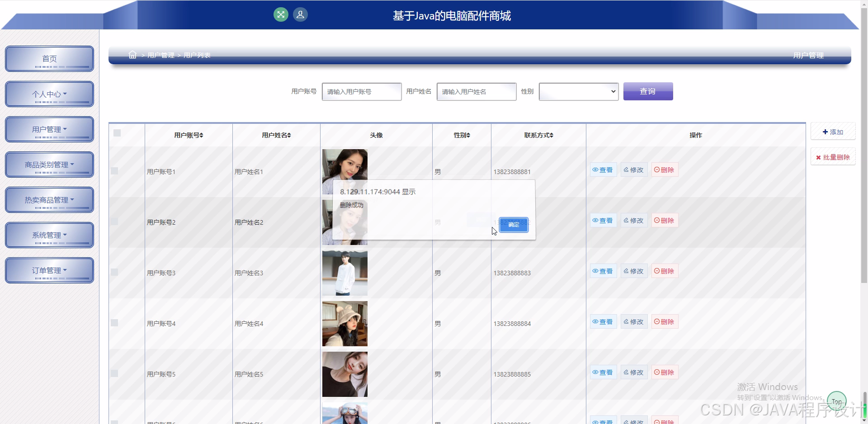Expand the 热卖商品管理 sidebar menu
Image resolution: width=868 pixels, height=424 pixels.
coord(49,200)
